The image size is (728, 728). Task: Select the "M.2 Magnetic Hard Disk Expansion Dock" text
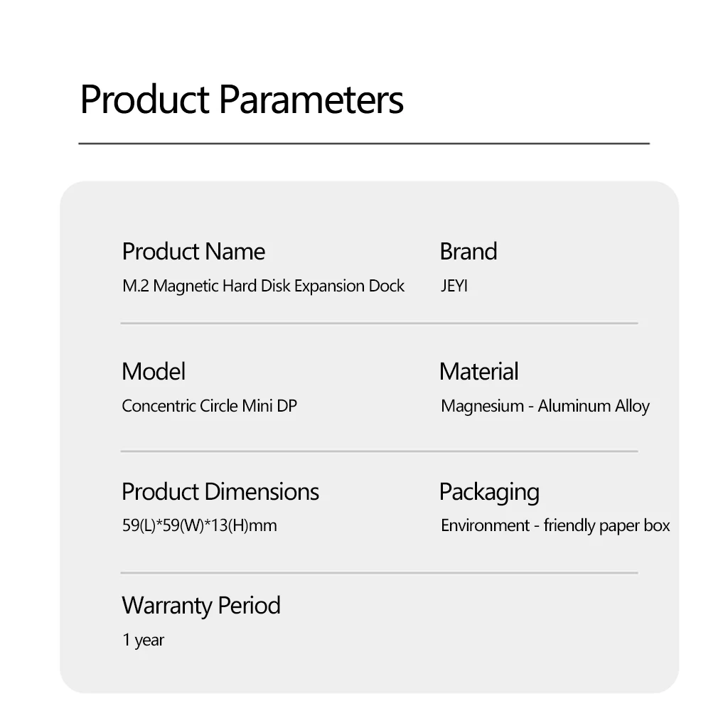(x=263, y=287)
